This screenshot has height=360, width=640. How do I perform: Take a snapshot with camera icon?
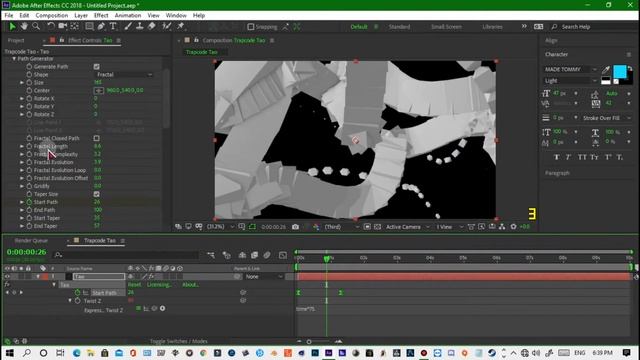296,227
